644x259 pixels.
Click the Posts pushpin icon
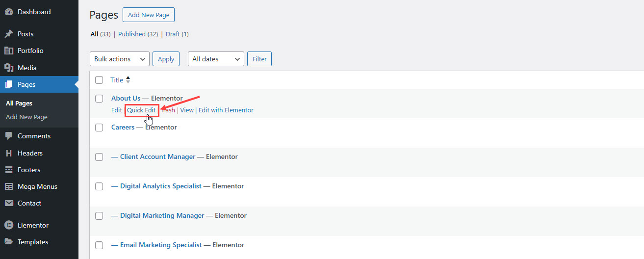[x=8, y=34]
